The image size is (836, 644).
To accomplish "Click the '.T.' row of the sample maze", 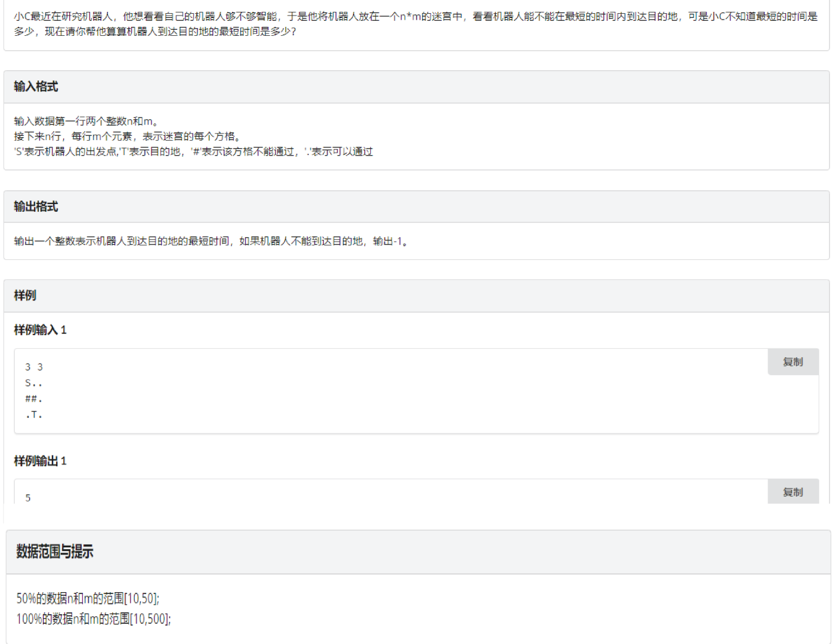I will (33, 415).
